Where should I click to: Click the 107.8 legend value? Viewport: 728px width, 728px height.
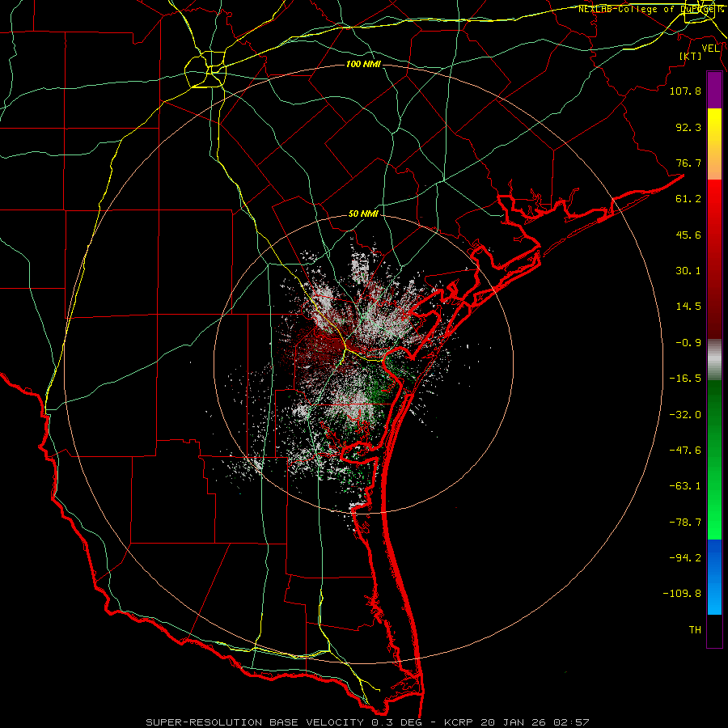click(685, 91)
